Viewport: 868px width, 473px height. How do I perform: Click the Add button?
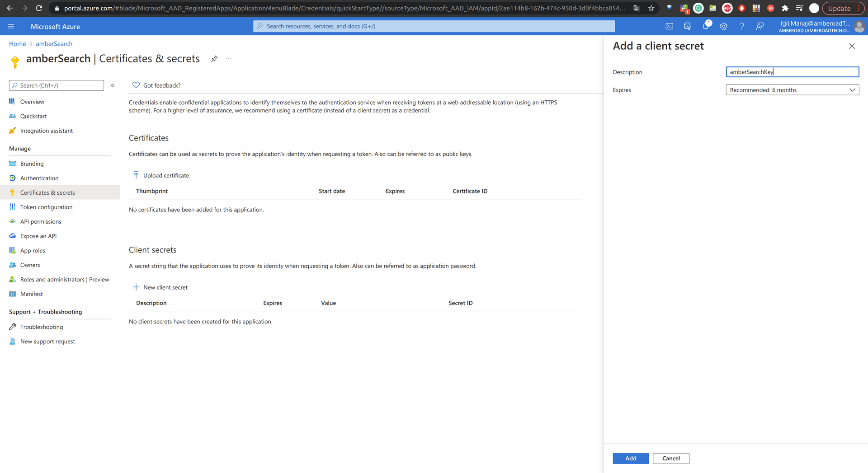[x=631, y=458]
